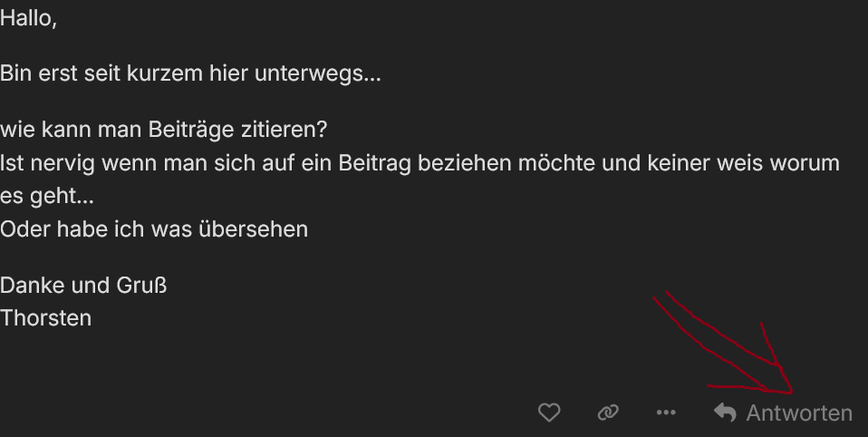The width and height of the screenshot is (868, 437).
Task: Click the sentence starting "Ist nervig wenn man"
Action: (420, 163)
